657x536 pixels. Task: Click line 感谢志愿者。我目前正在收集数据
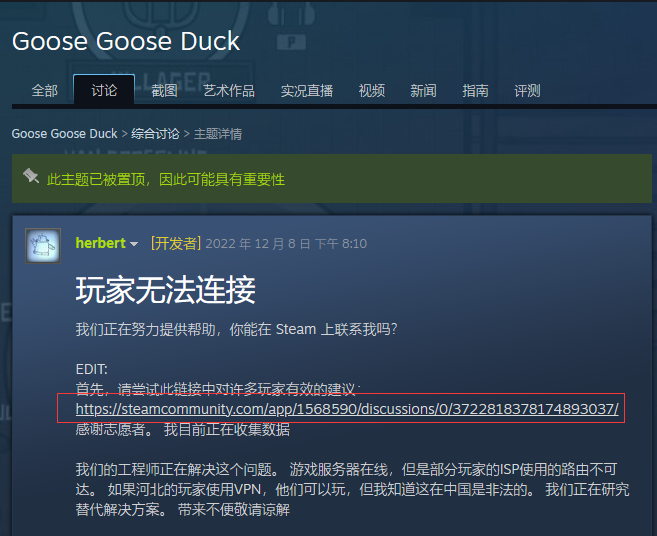click(183, 430)
